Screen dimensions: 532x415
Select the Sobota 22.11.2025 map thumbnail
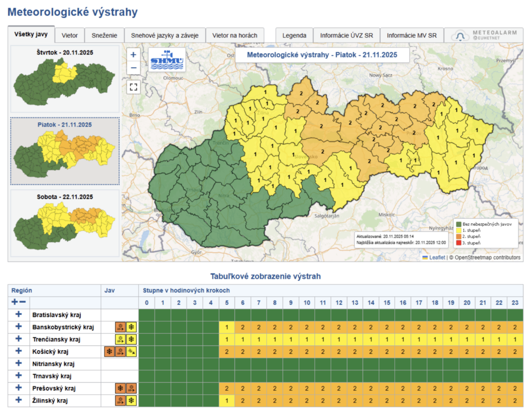(65, 223)
